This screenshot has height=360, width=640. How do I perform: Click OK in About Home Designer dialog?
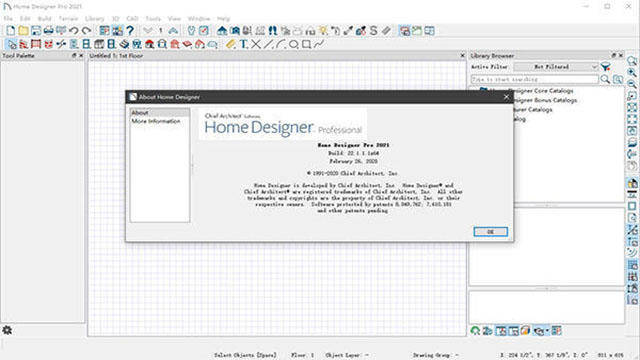(x=491, y=231)
